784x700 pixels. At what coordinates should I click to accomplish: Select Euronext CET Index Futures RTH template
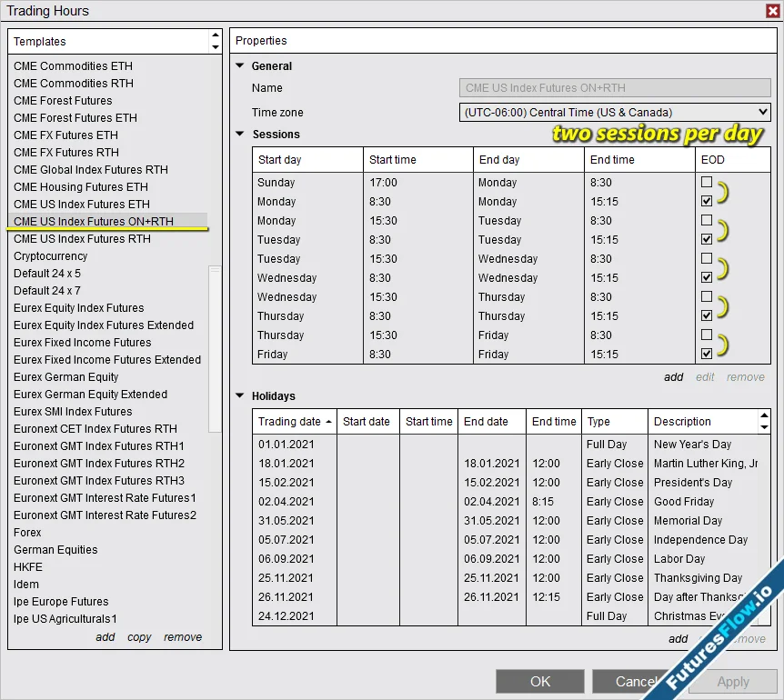(95, 429)
